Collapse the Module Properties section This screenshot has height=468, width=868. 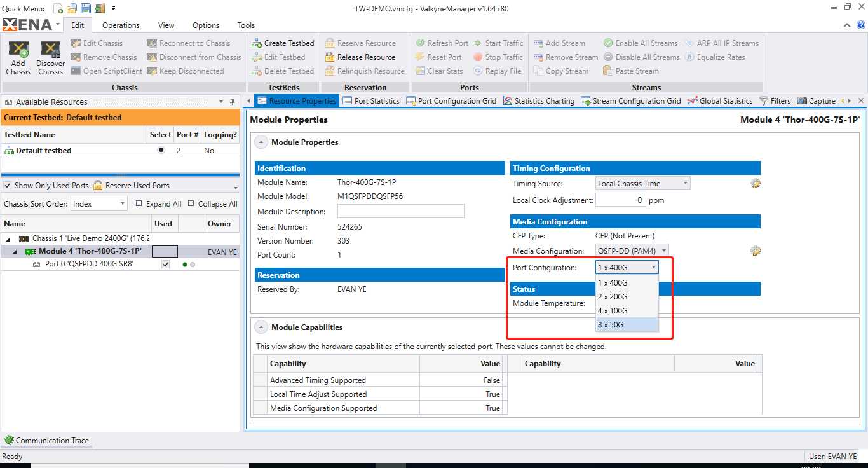pos(261,142)
